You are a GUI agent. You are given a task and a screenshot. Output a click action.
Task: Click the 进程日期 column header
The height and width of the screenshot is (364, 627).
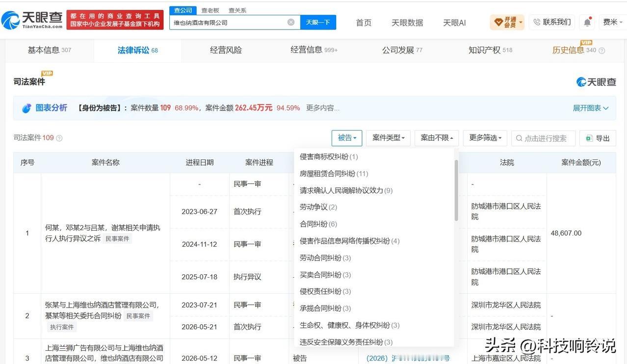coord(199,162)
